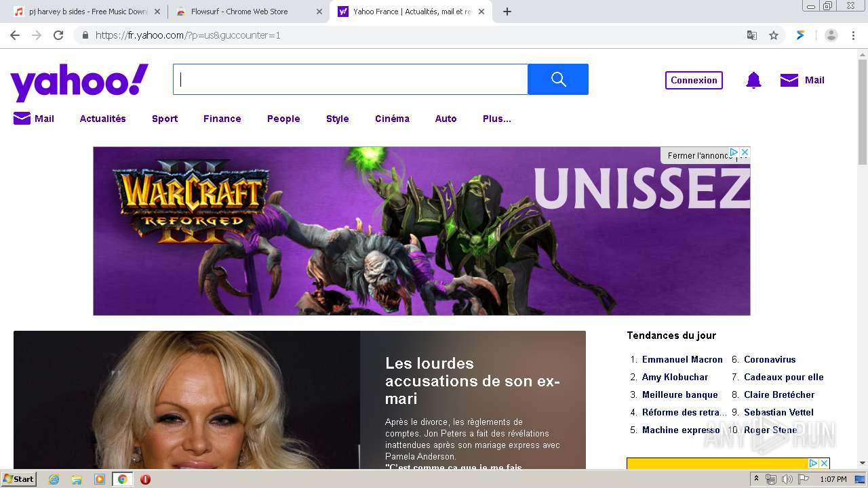The image size is (868, 488).
Task: Open Windows Explorer folder in taskbar
Action: [77, 479]
